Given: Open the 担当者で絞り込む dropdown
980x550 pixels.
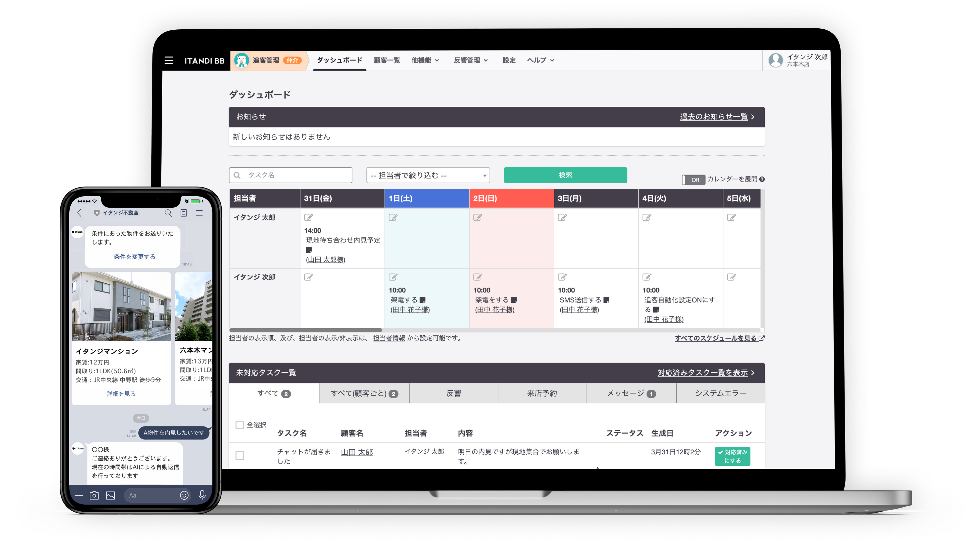Looking at the screenshot, I should [x=428, y=175].
